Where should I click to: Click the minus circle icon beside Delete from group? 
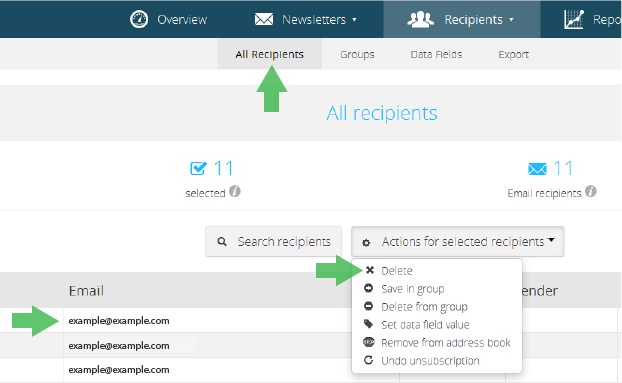(369, 306)
